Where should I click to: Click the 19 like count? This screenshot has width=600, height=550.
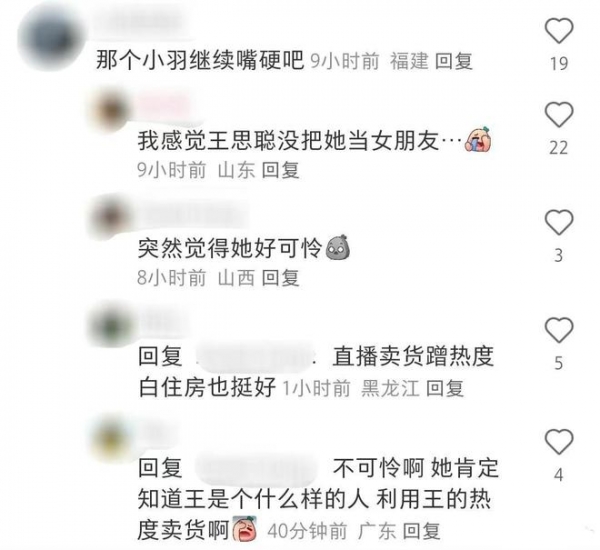(x=559, y=63)
